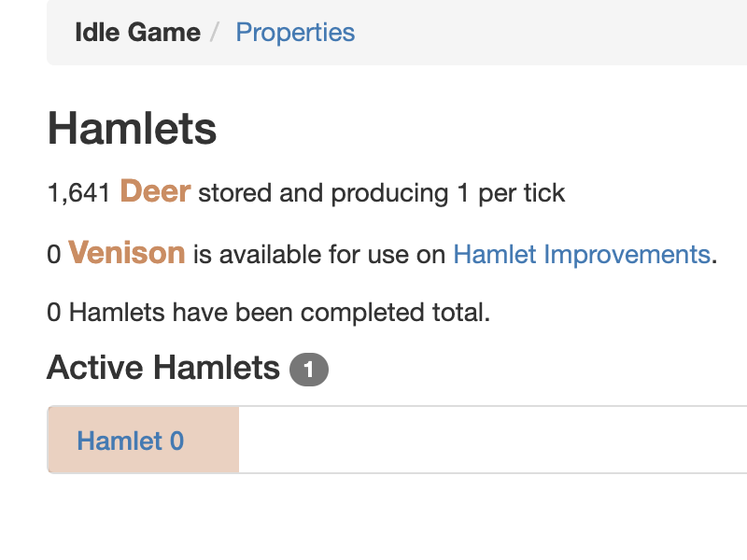Click the Active Hamlets count badge
Image resolution: width=747 pixels, height=560 pixels.
(x=309, y=369)
